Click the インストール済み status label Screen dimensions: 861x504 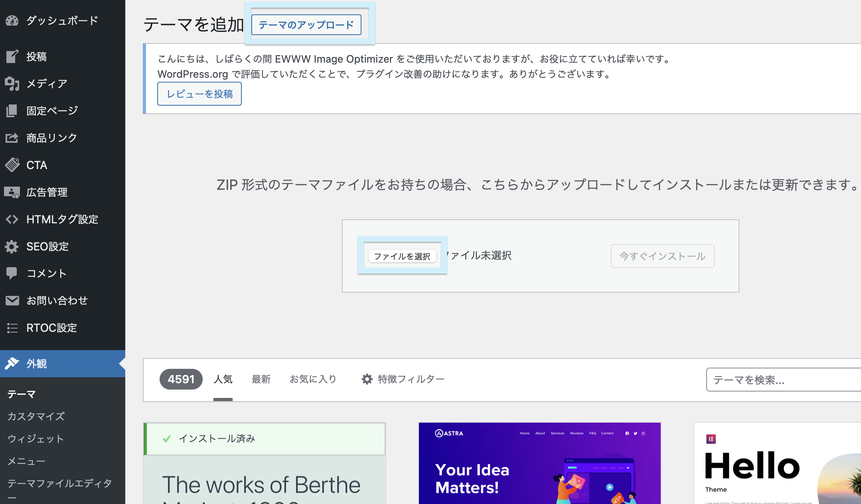(x=217, y=439)
